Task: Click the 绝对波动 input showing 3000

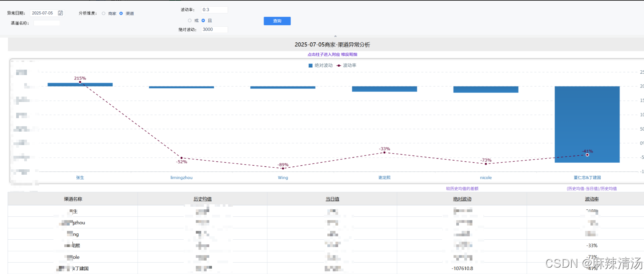Action: click(x=214, y=30)
